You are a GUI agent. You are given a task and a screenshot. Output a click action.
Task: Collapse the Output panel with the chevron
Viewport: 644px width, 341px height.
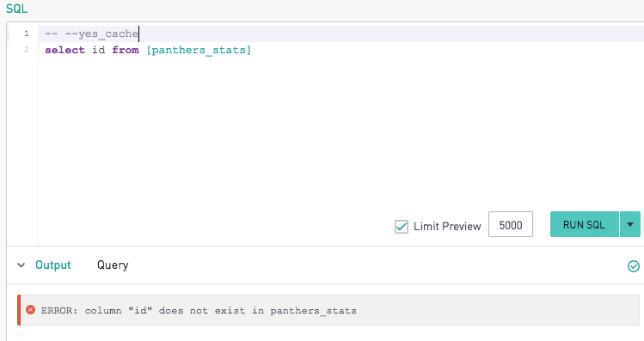point(21,265)
